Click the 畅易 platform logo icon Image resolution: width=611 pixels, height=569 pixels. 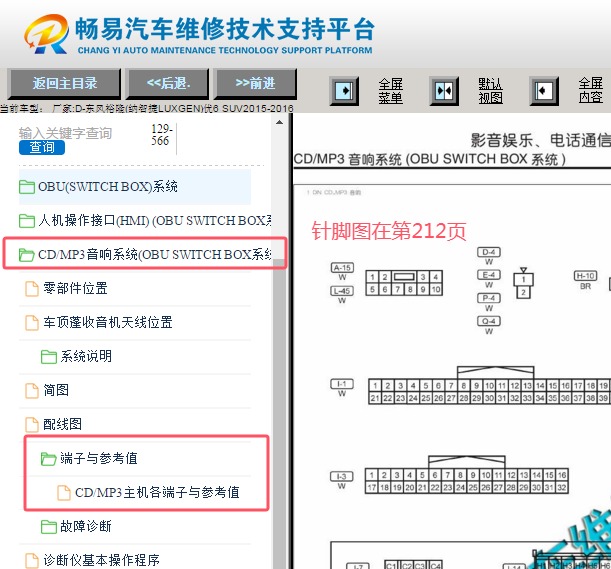tap(47, 34)
